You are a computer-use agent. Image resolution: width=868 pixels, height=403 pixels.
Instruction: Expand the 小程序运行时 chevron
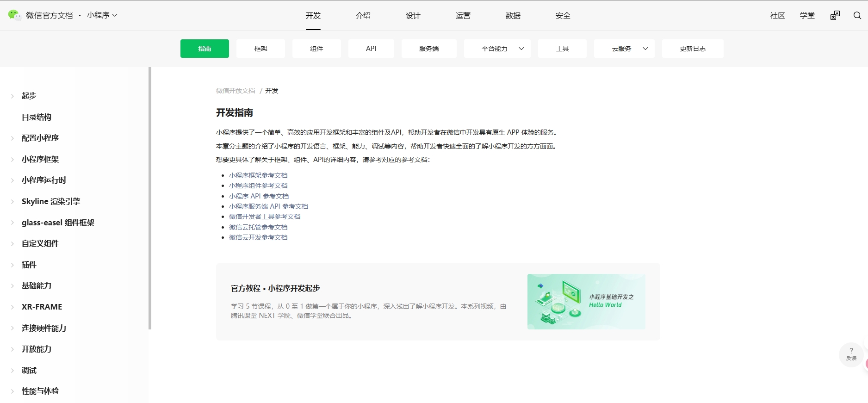[x=12, y=180]
